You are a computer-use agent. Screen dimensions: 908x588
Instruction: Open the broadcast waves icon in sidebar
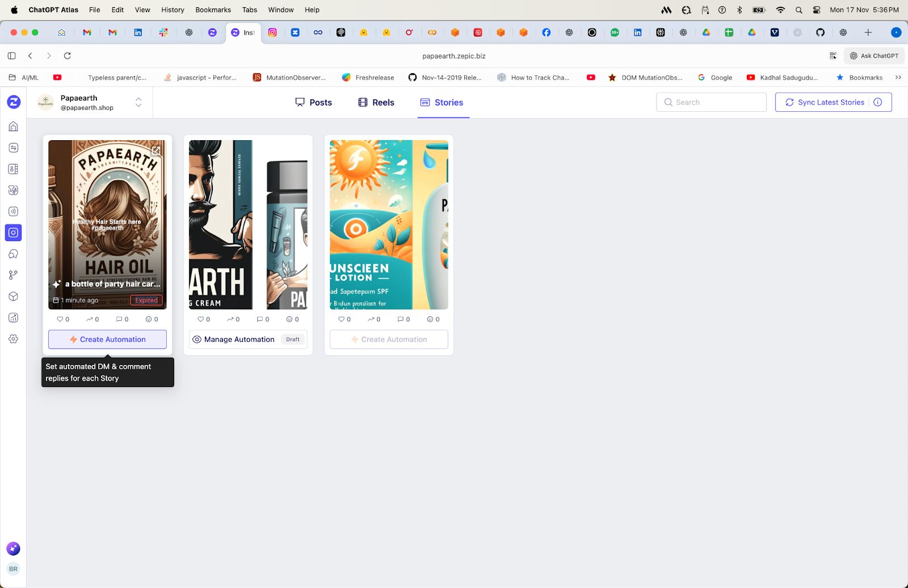[14, 212]
